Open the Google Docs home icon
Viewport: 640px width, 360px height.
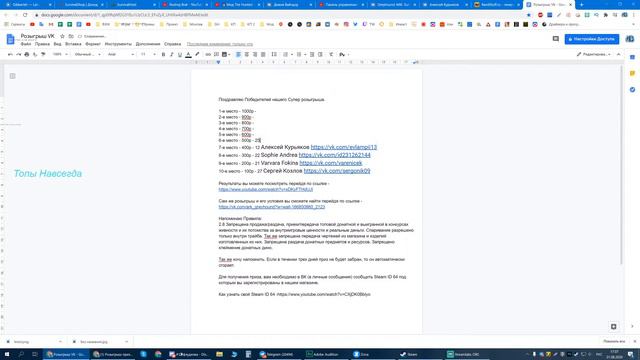tap(11, 39)
